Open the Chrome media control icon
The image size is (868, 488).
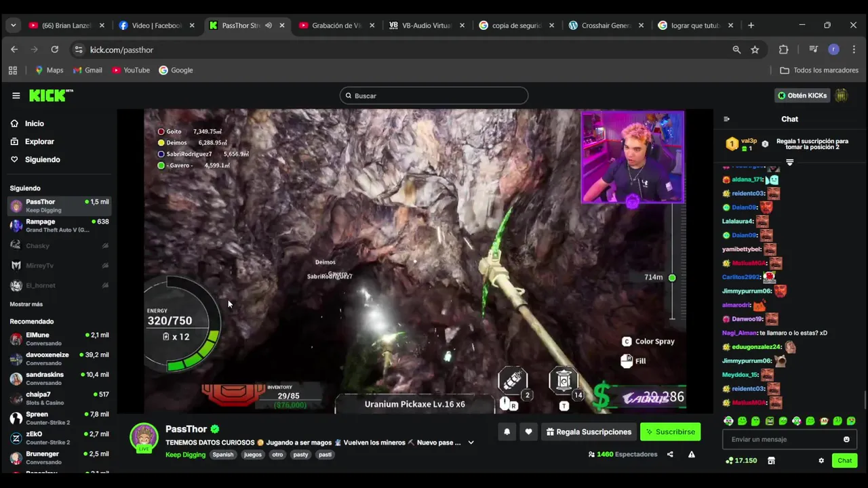click(813, 49)
